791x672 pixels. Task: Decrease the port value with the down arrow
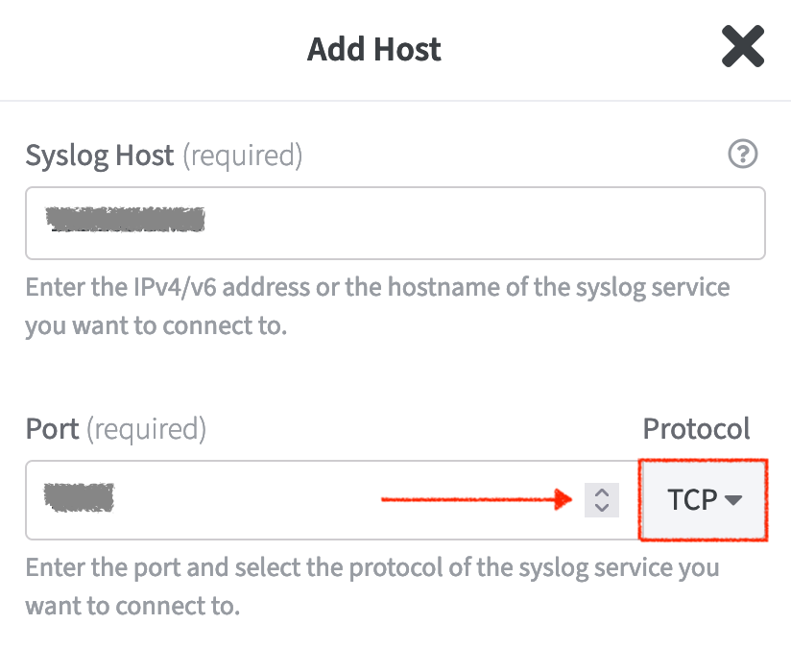(x=602, y=507)
